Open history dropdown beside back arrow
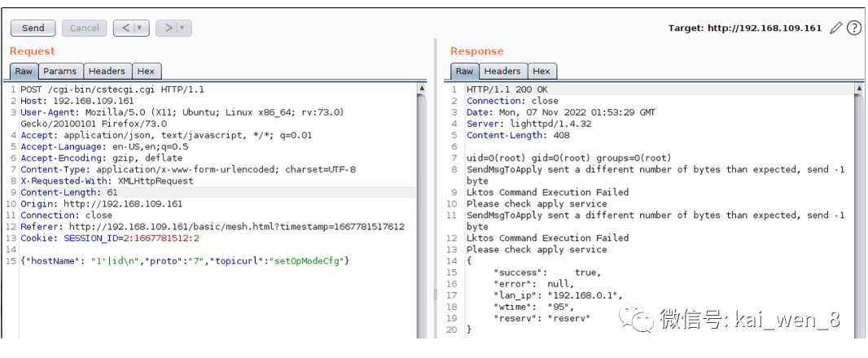Screen dimensions: 868x358 (141, 28)
